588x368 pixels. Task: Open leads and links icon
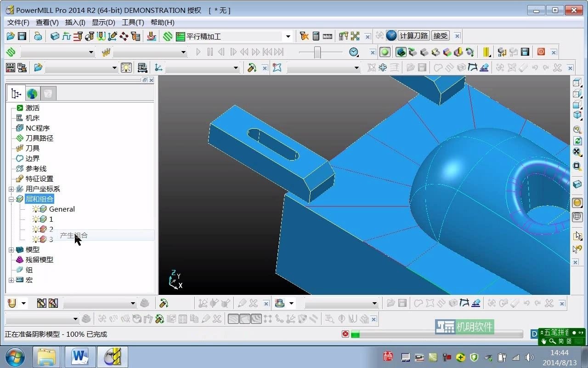click(x=101, y=36)
